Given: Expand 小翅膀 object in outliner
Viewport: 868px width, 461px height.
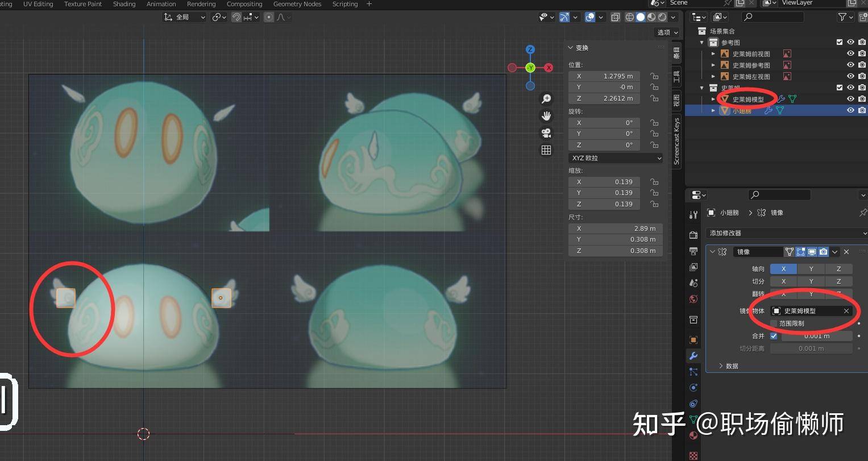Looking at the screenshot, I should (x=713, y=110).
